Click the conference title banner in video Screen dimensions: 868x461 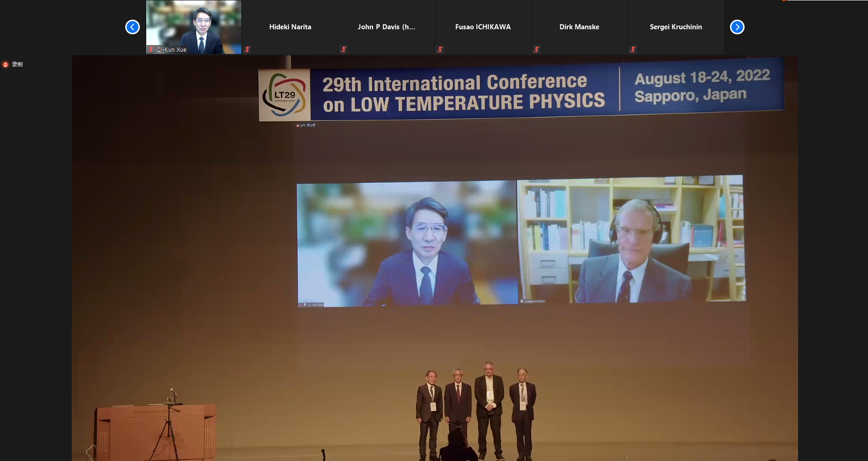point(463,93)
